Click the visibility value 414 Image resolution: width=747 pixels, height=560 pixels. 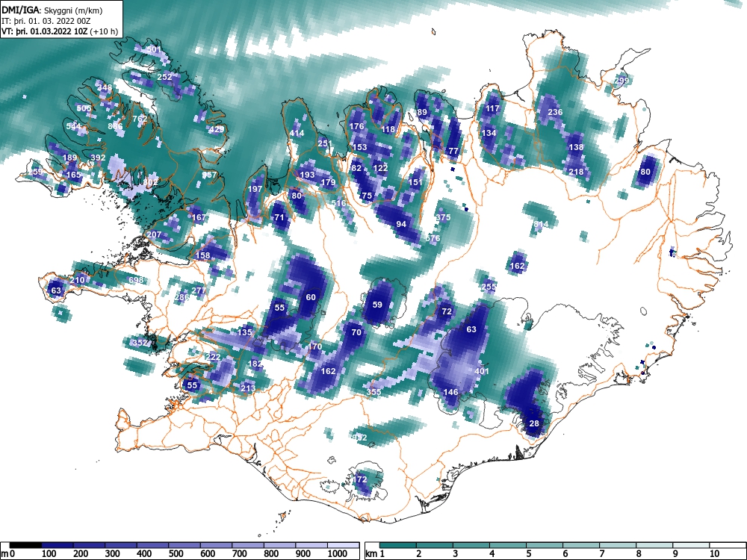[297, 134]
